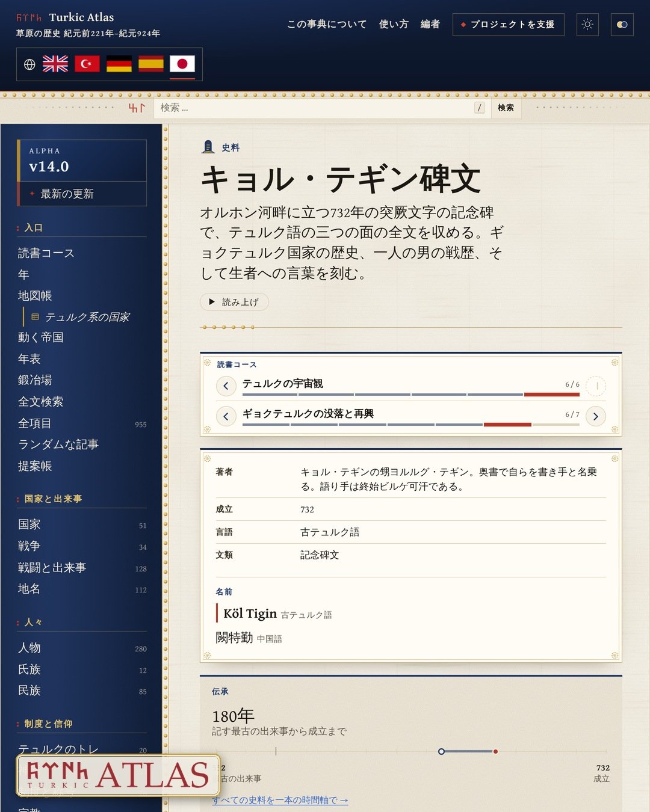Open ランダムな記事 in sidebar

click(58, 444)
